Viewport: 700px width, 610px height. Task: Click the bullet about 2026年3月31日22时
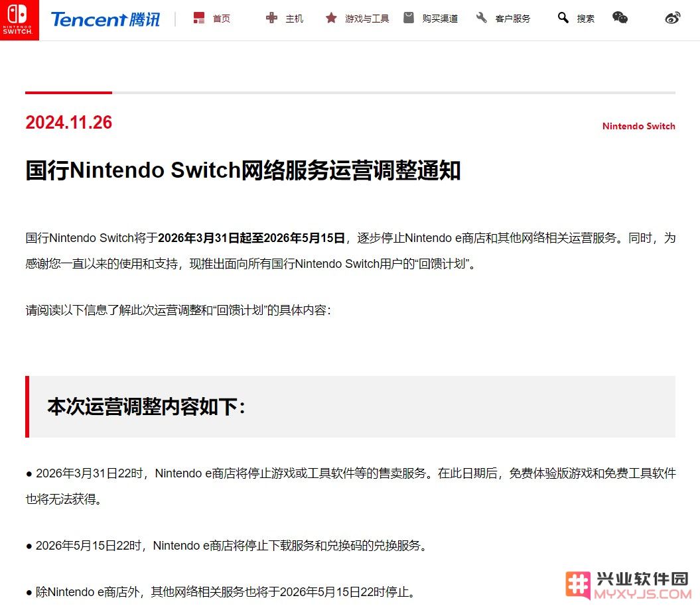pyautogui.click(x=351, y=486)
